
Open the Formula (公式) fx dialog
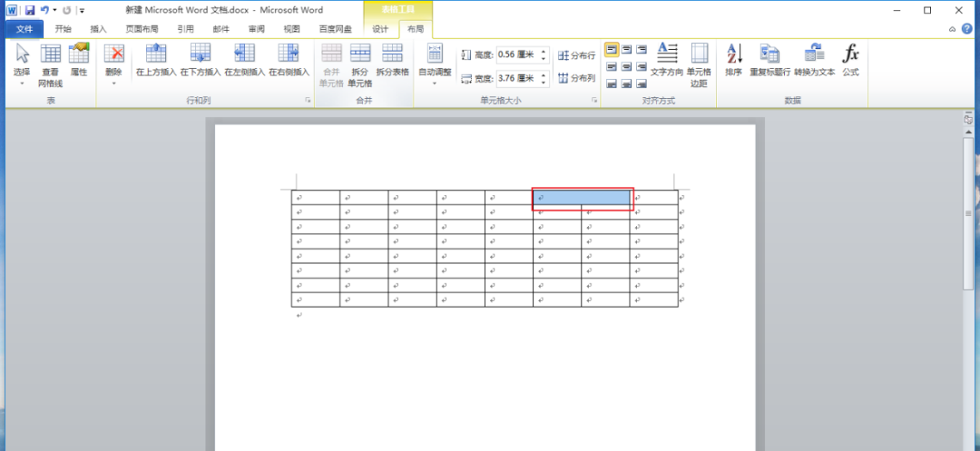coord(850,60)
